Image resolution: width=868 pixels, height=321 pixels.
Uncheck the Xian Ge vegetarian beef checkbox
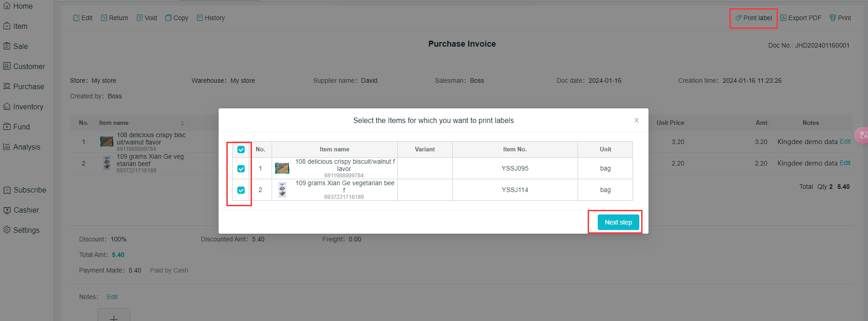pyautogui.click(x=241, y=190)
